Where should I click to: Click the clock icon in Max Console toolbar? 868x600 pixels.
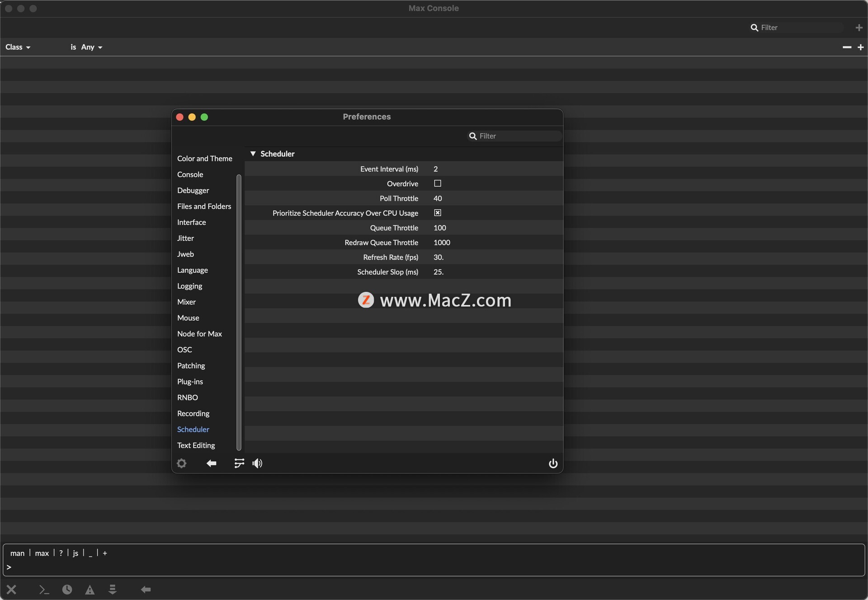[67, 589]
